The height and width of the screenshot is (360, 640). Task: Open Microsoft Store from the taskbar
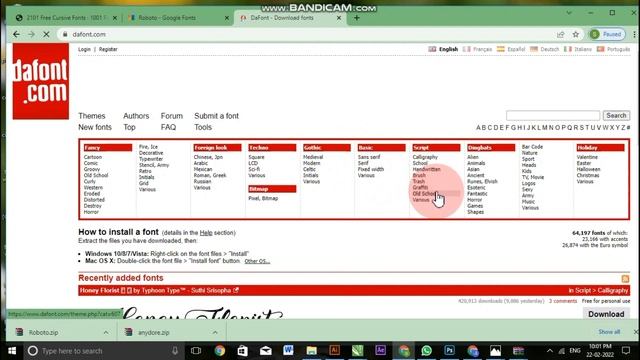[242, 350]
